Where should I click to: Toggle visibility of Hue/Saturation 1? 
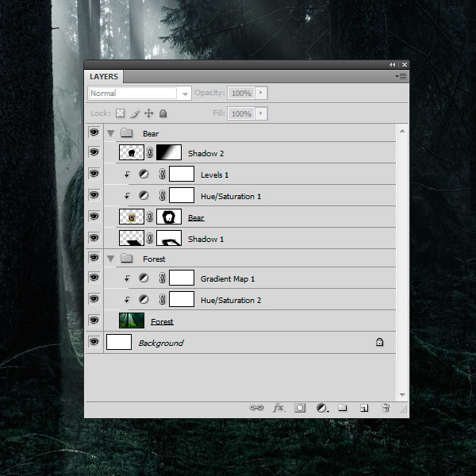tap(94, 195)
